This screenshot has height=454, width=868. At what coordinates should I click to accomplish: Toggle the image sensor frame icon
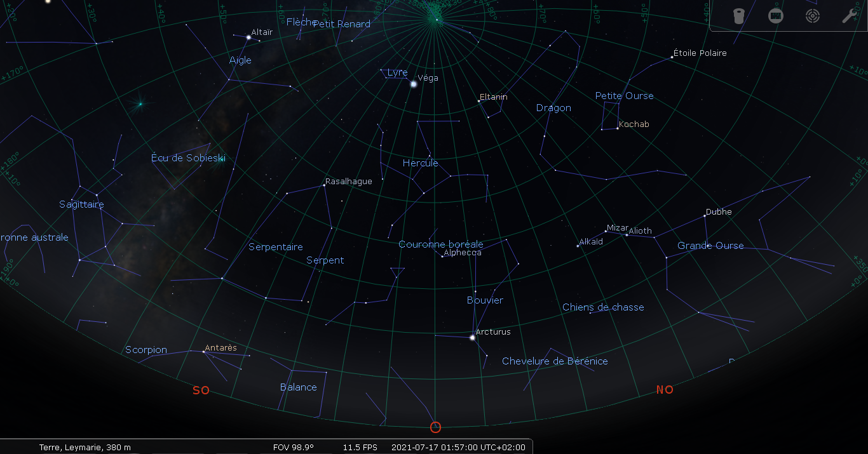(775, 16)
